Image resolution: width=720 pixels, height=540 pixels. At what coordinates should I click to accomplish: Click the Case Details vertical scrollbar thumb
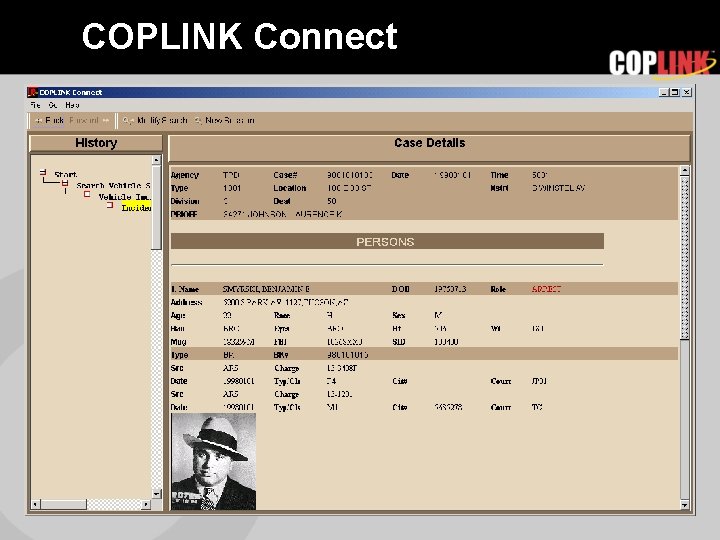(x=684, y=258)
